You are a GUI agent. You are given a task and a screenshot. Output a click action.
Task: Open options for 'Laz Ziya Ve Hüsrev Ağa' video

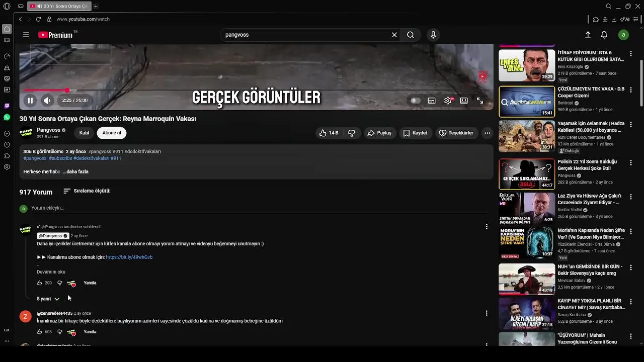point(631,197)
